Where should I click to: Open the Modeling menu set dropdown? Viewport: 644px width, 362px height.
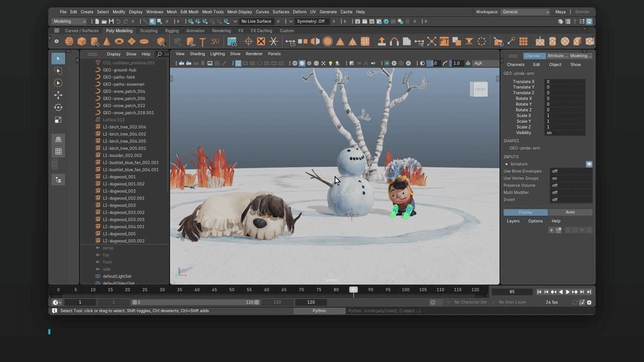tap(69, 21)
